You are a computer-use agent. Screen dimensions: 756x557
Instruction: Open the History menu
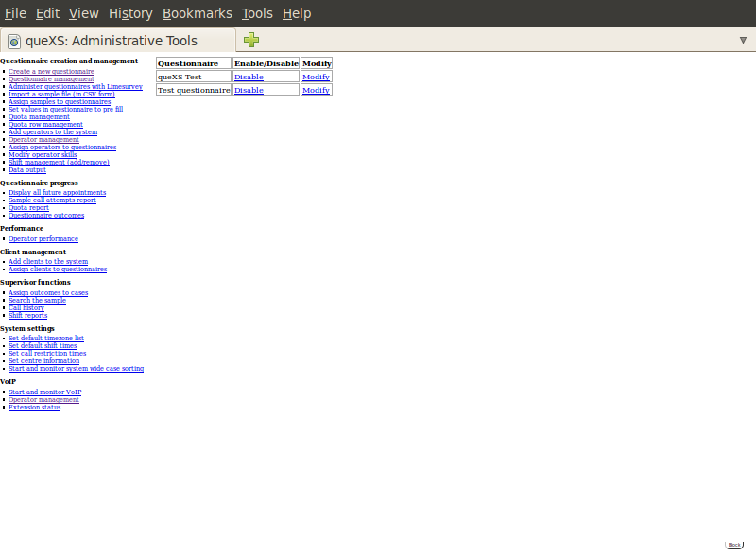click(130, 13)
